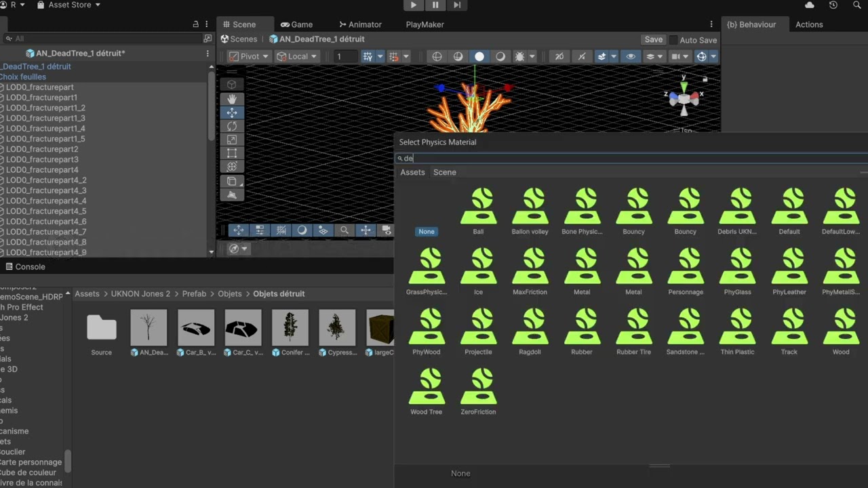Open the Asset Store dropdown

(x=69, y=5)
